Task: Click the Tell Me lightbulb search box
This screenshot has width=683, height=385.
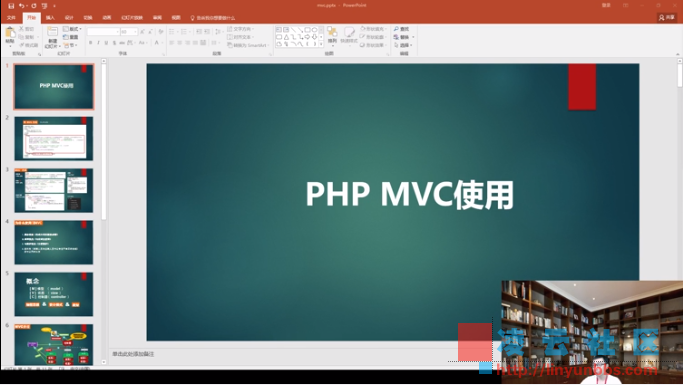Action: 213,18
